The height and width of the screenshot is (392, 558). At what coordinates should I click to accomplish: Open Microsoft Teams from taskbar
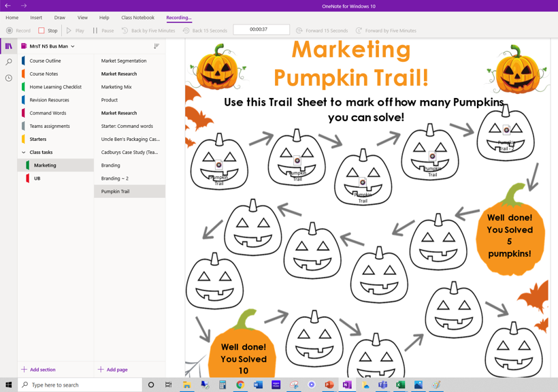[x=383, y=385]
